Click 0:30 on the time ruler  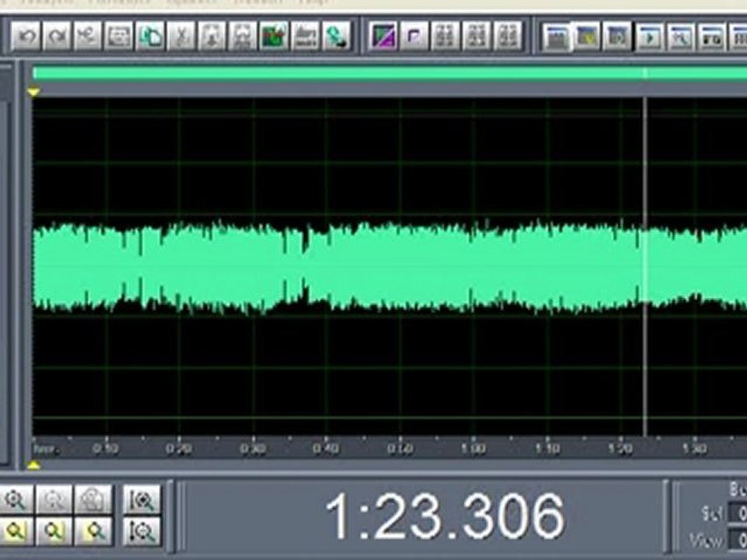(x=253, y=449)
